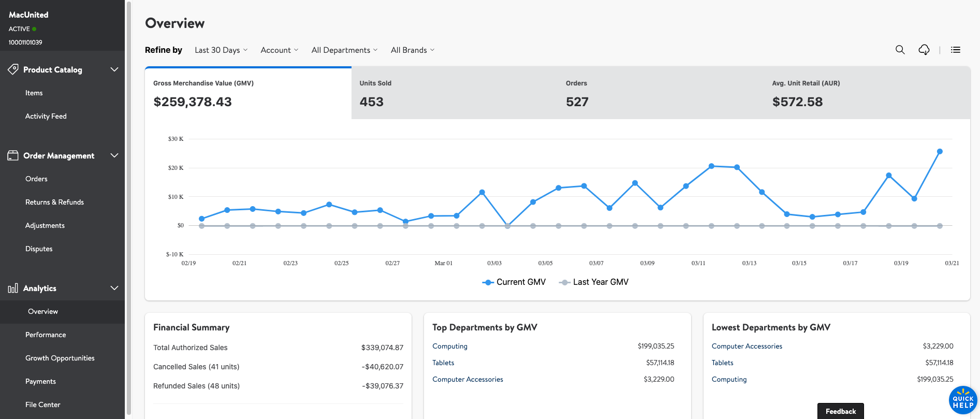This screenshot has height=419, width=980.
Task: Click the sidebar vertical scrollbar
Action: 128,207
